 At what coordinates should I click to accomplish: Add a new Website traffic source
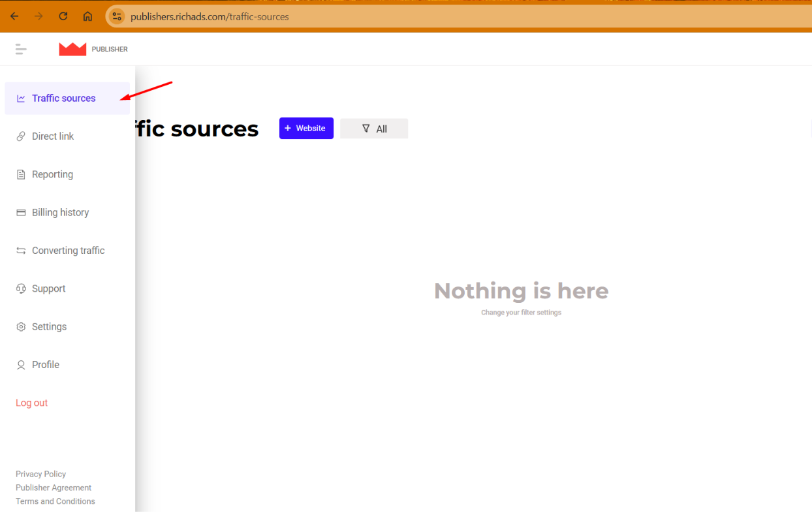coord(306,129)
